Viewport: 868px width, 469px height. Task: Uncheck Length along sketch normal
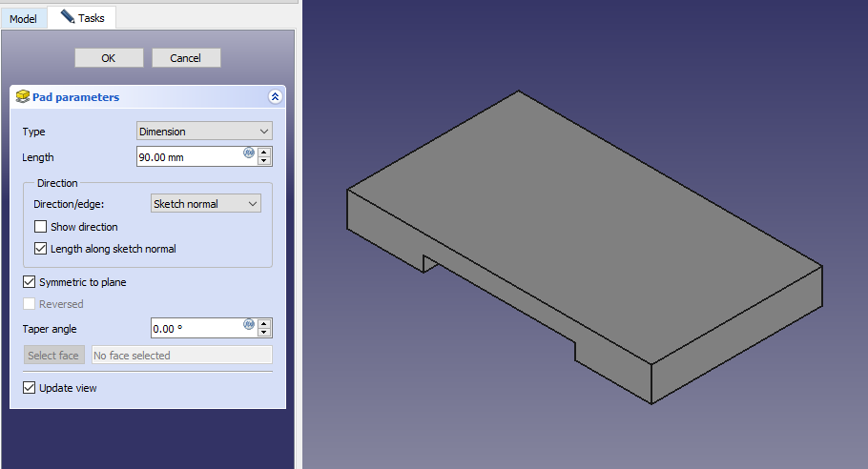point(40,249)
